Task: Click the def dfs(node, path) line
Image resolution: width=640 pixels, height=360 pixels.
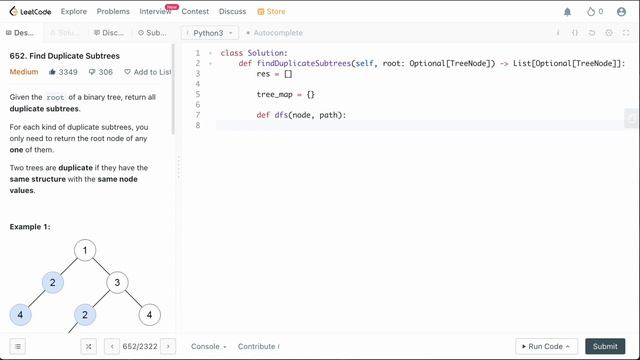Action: tap(301, 115)
